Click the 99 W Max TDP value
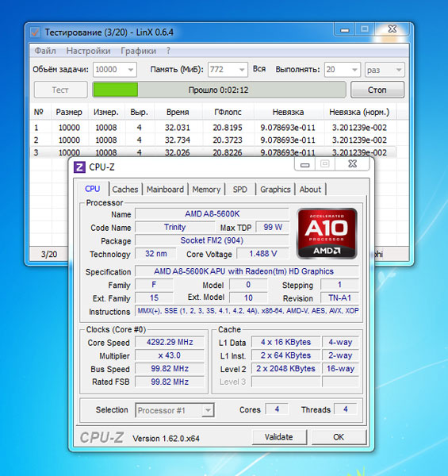448x476 pixels. [273, 227]
